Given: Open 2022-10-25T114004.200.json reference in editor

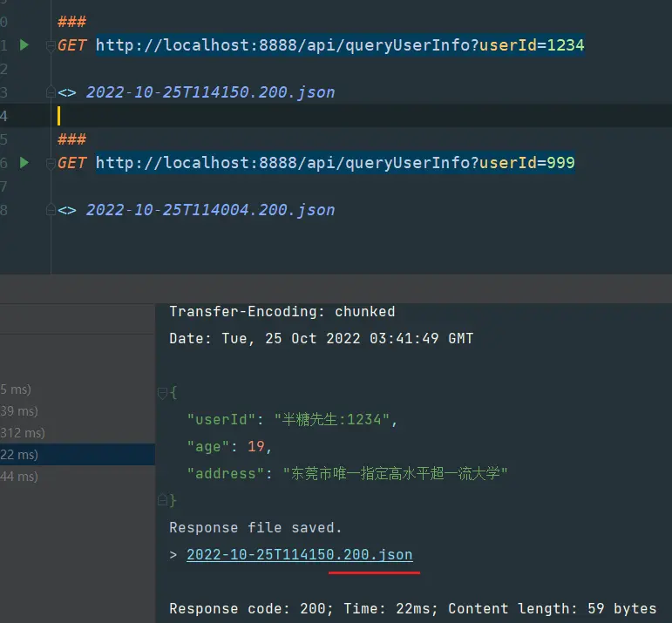Looking at the screenshot, I should click(x=209, y=210).
